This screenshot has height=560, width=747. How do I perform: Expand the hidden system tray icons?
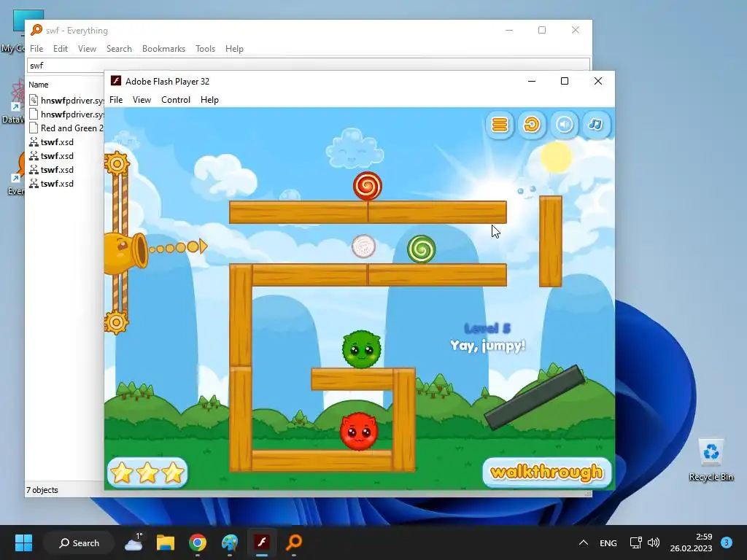pos(583,542)
